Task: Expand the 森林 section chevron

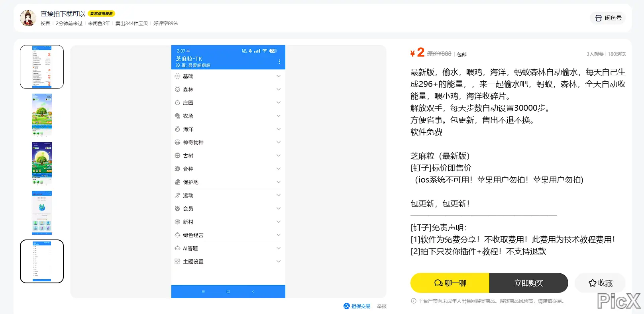Action: pyautogui.click(x=279, y=89)
